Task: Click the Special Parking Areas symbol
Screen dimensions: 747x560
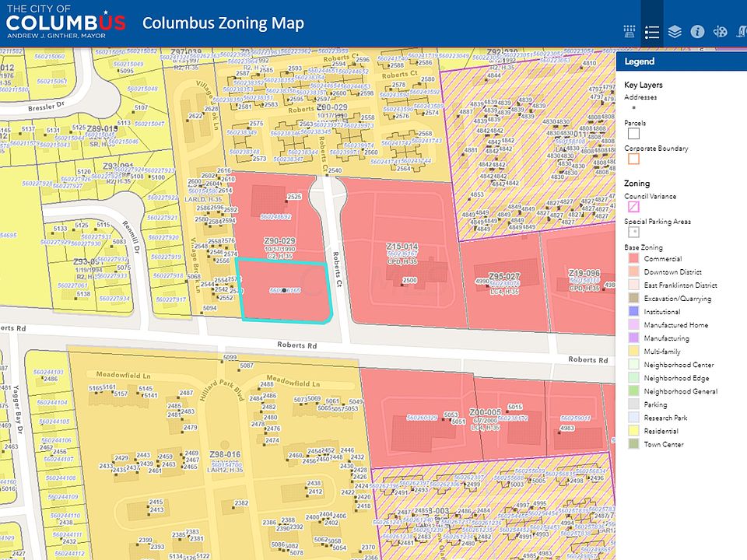Action: [x=633, y=232]
